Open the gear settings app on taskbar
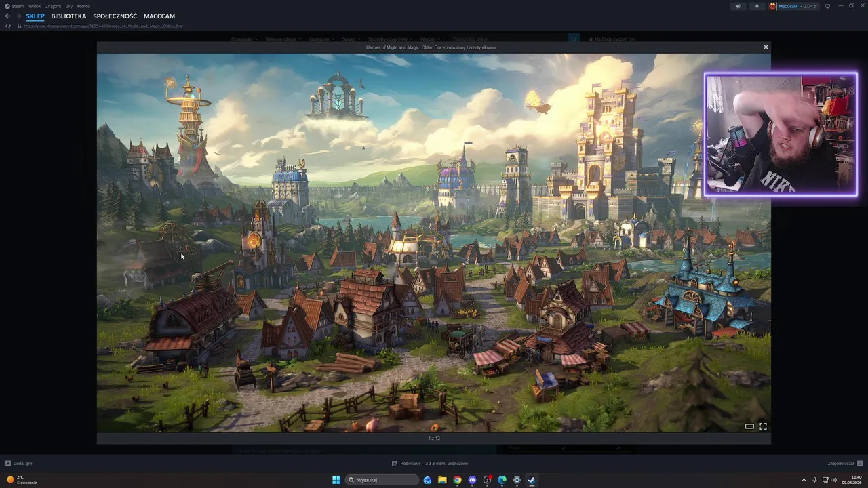Screen dimensions: 868x488 [x=517, y=480]
